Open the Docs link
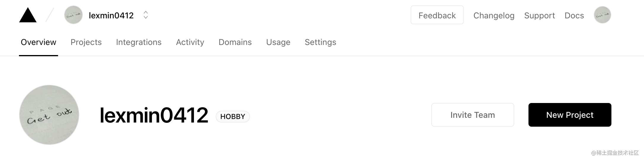The height and width of the screenshot is (161, 644). click(x=574, y=15)
